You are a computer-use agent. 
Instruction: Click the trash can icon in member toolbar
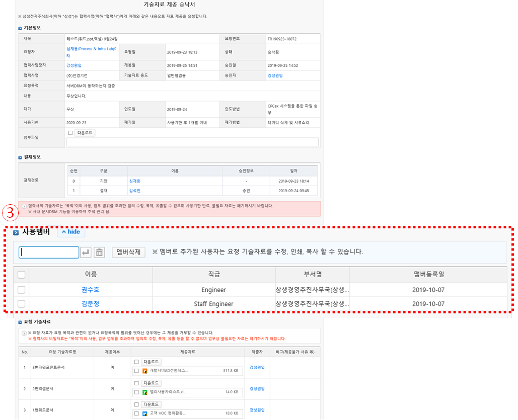[99, 253]
